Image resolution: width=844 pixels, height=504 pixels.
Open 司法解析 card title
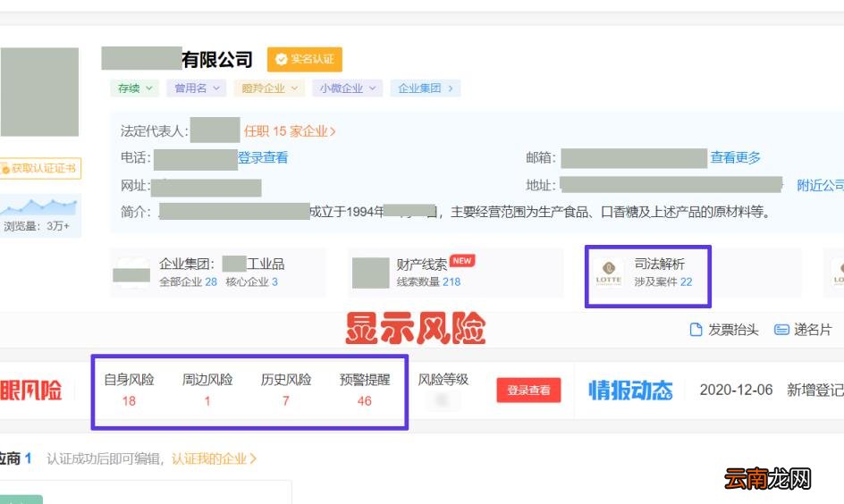[660, 264]
